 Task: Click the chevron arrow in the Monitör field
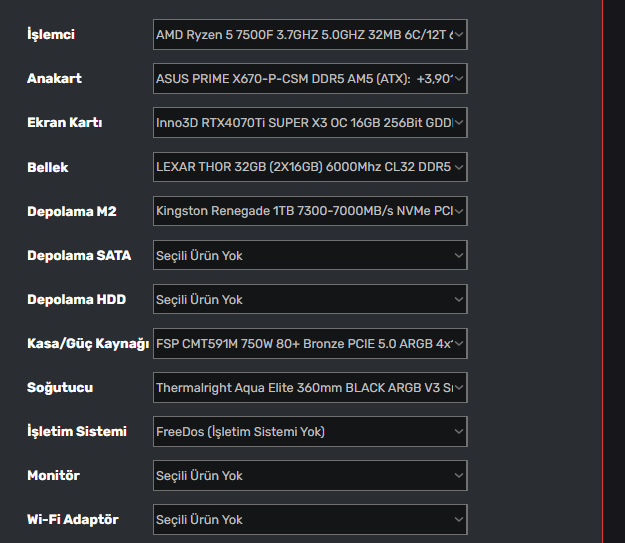pos(459,475)
